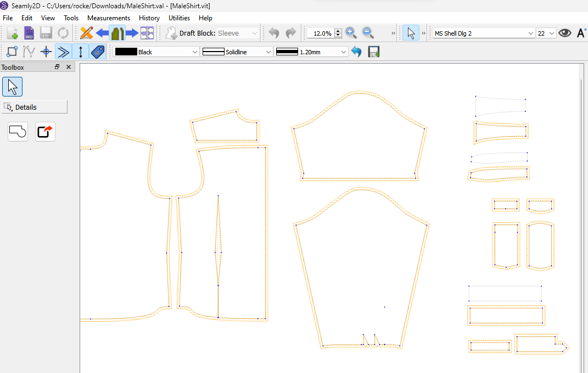Toggle the labels tag button
The height and width of the screenshot is (373, 588).
tap(98, 52)
